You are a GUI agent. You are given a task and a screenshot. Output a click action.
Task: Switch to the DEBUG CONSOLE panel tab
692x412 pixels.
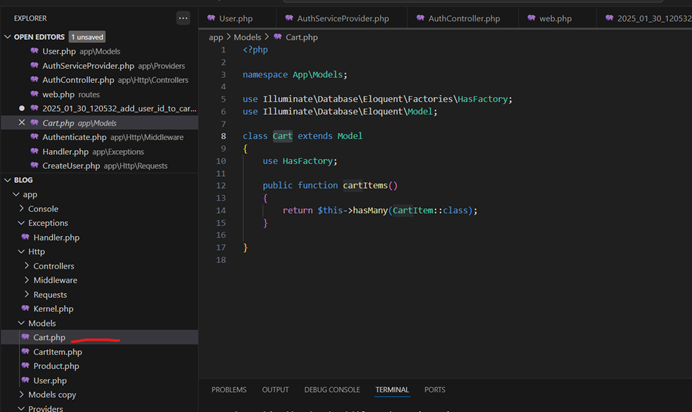[x=332, y=389]
